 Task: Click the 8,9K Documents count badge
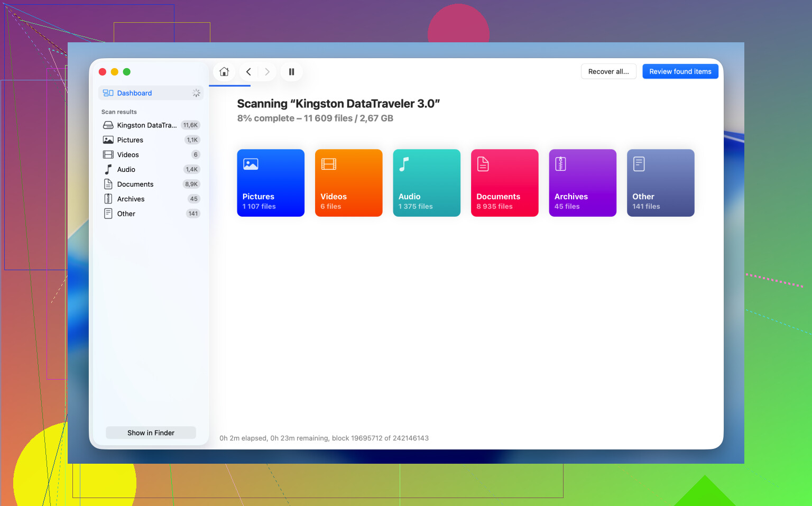tap(191, 185)
